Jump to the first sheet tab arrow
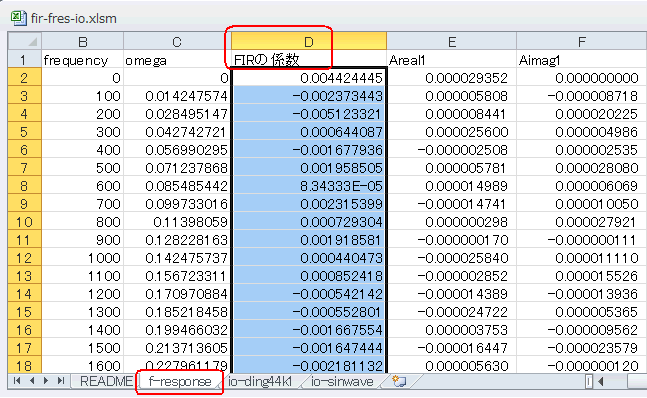 pos(17,381)
